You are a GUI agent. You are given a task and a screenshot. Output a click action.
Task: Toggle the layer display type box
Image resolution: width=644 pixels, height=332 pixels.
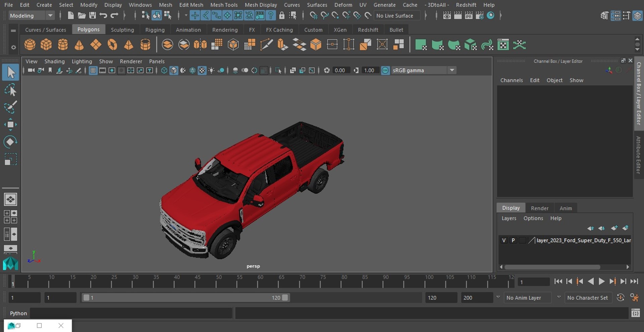click(x=522, y=240)
